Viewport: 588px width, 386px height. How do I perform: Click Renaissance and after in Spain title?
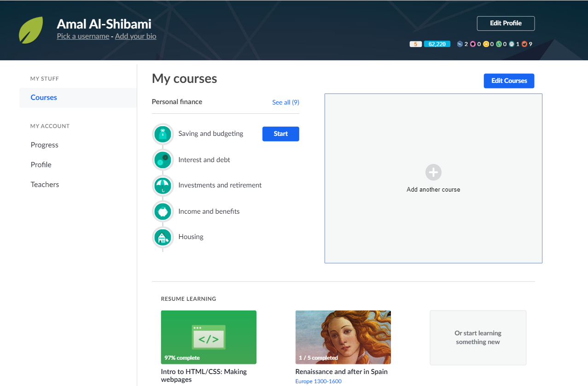coord(342,372)
